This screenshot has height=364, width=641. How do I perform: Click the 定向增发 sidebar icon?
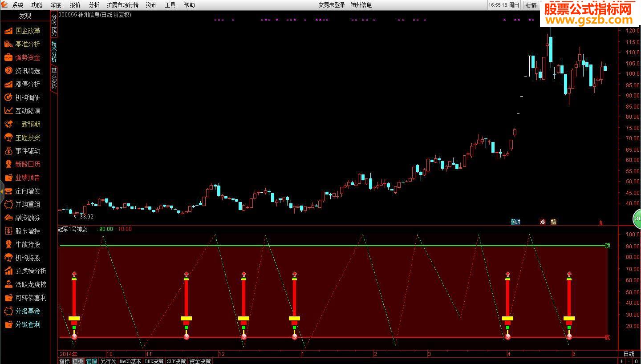click(x=8, y=191)
